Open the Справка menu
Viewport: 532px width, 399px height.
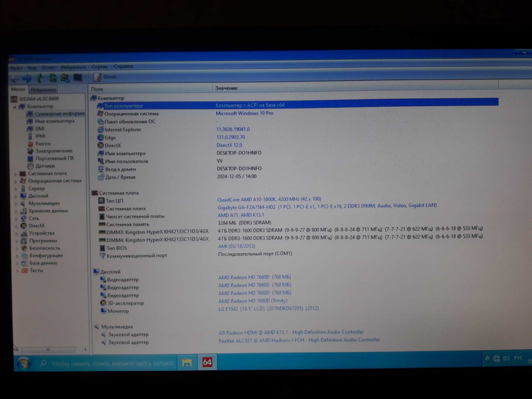click(x=123, y=66)
